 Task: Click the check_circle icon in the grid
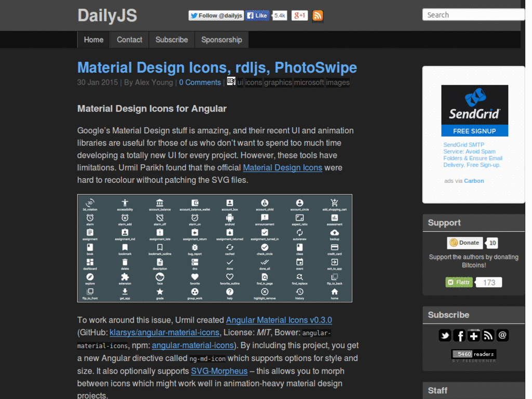click(264, 247)
